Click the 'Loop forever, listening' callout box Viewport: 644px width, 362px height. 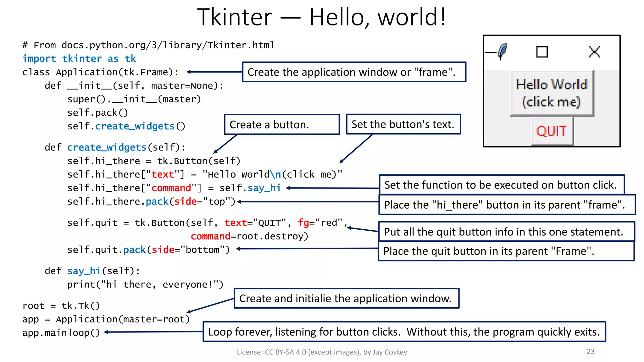point(404,332)
